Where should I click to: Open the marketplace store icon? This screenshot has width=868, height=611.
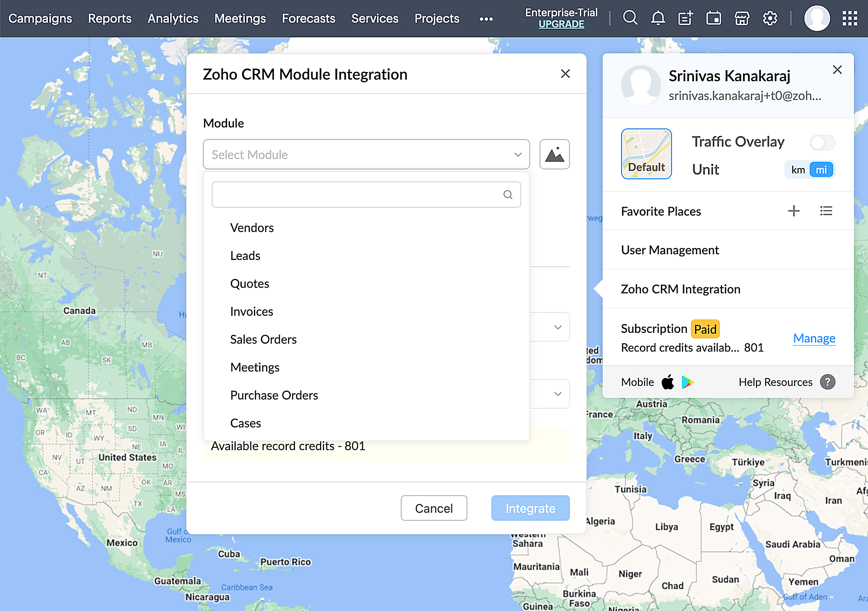[742, 18]
